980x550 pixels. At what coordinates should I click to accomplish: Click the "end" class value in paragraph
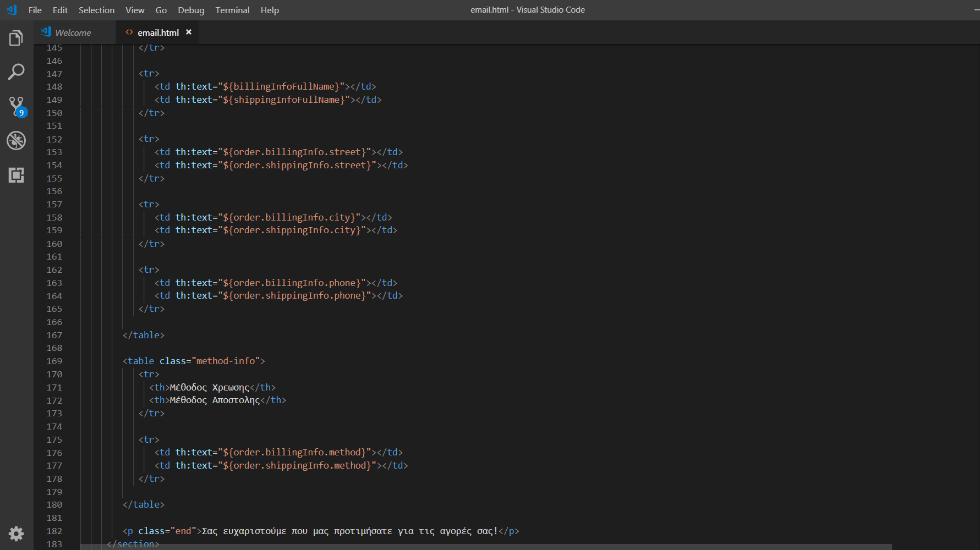point(183,531)
